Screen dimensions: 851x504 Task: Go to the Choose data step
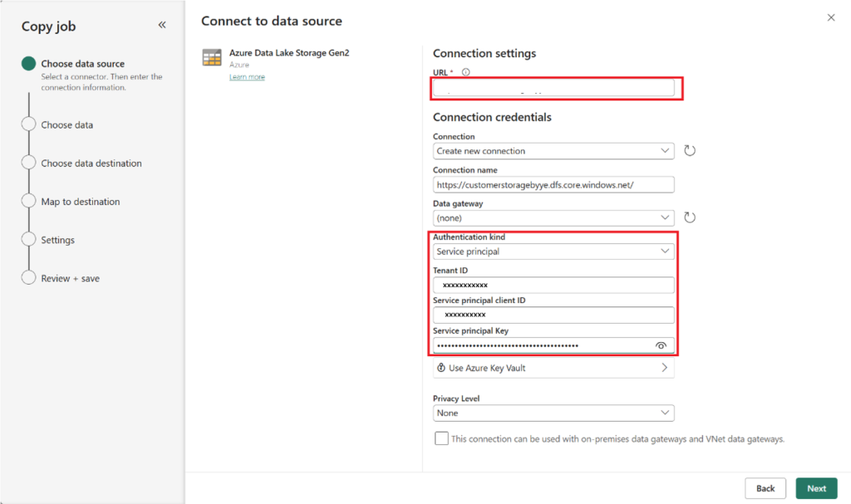(x=66, y=125)
